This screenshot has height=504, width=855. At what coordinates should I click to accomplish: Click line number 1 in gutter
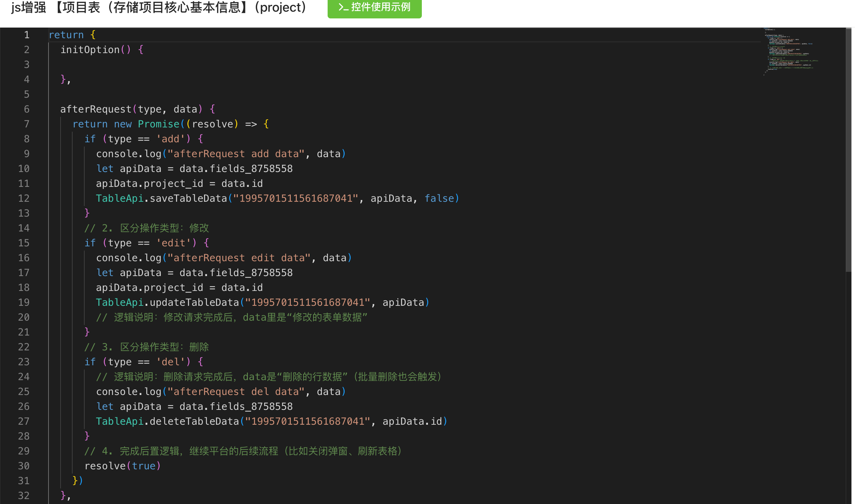27,35
